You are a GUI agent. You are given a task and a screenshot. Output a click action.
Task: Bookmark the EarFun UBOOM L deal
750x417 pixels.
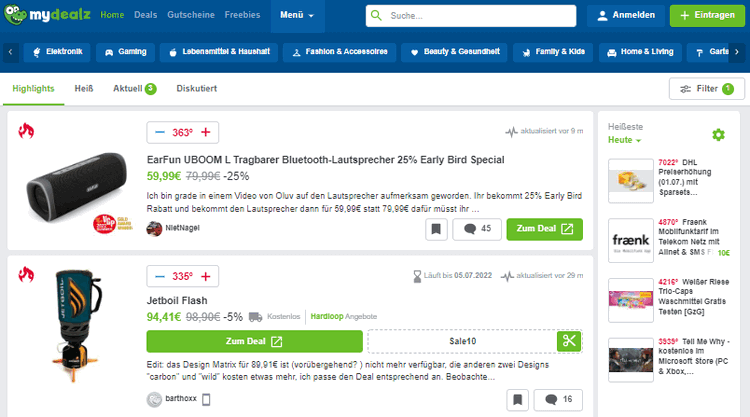pos(435,229)
